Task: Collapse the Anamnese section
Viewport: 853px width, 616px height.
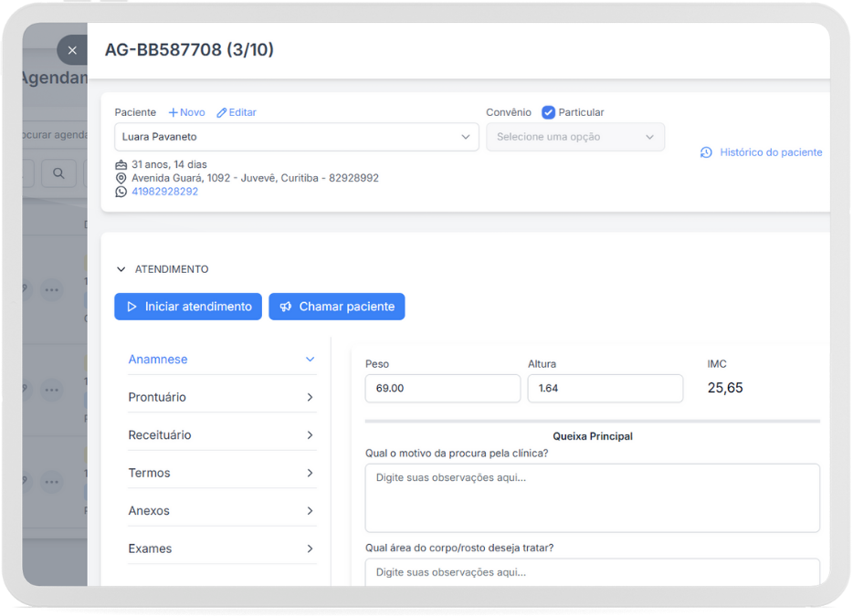Action: 311,360
